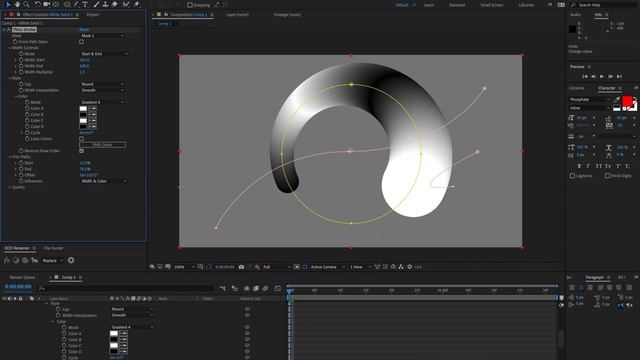Click the fx icon in OCD Renamer panel
The height and width of the screenshot is (360, 640).
click(x=7, y=260)
